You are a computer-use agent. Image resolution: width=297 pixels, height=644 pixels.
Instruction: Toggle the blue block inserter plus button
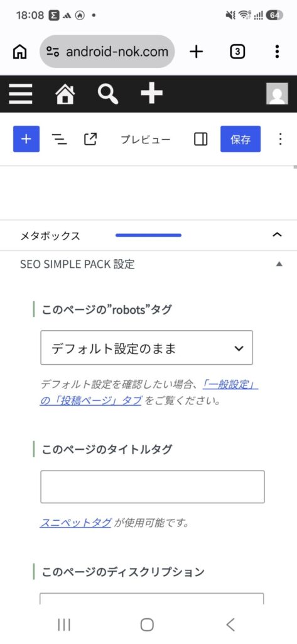tap(26, 139)
